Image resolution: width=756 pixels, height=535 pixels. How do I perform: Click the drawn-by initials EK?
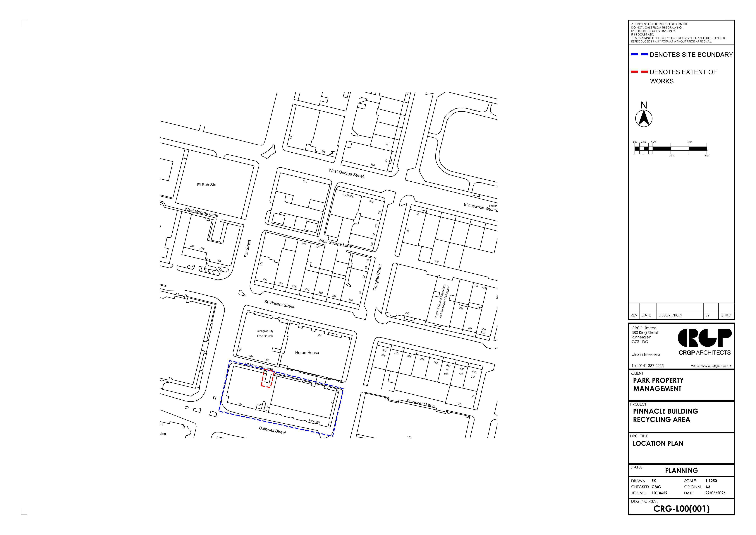pyautogui.click(x=654, y=481)
